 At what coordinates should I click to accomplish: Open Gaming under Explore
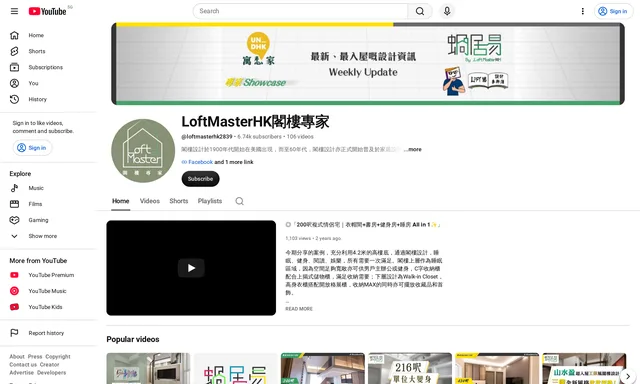tap(48, 220)
